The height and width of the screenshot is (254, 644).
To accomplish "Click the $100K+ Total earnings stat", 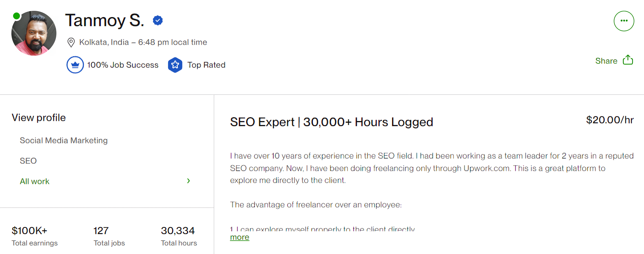I will coord(34,236).
